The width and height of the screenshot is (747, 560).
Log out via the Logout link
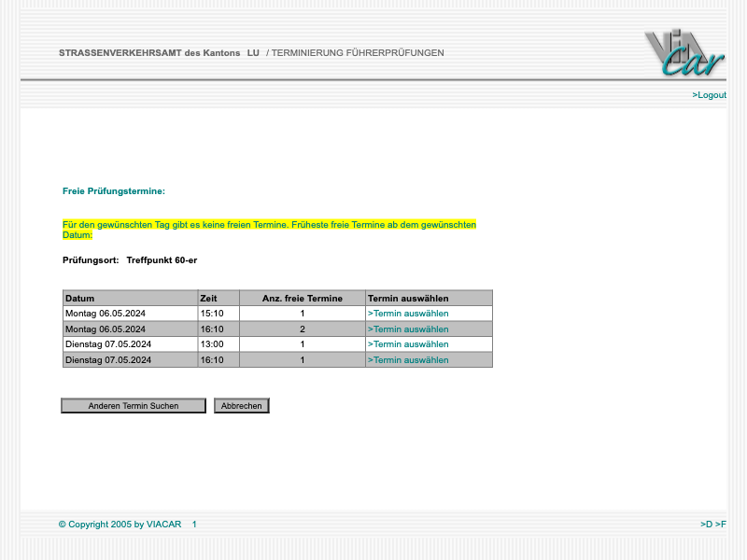point(710,95)
